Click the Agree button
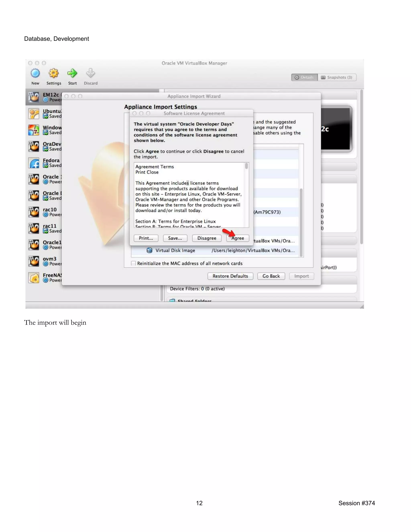Image resolution: width=411 pixels, height=532 pixels. click(x=238, y=238)
